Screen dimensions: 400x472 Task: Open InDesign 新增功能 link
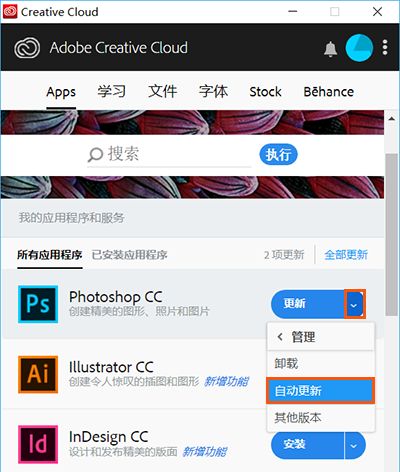click(205, 452)
